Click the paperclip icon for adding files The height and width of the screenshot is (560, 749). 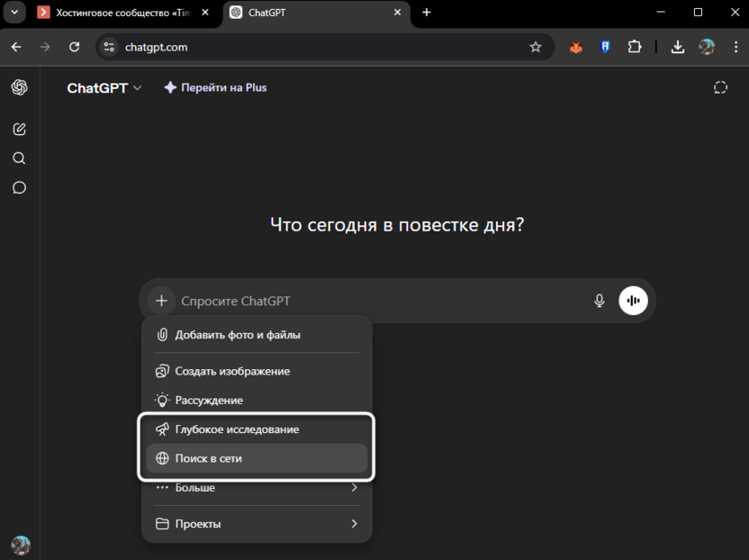(162, 335)
